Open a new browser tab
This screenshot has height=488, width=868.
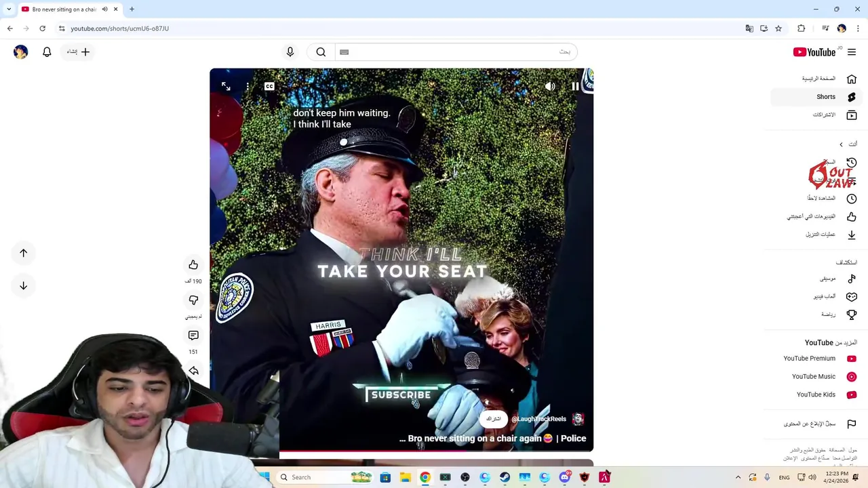coord(132,9)
